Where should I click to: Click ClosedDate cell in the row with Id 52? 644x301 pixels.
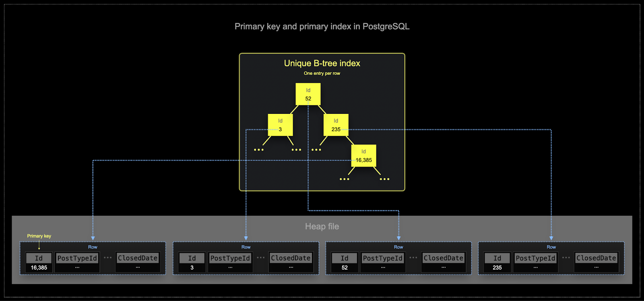coord(443,262)
